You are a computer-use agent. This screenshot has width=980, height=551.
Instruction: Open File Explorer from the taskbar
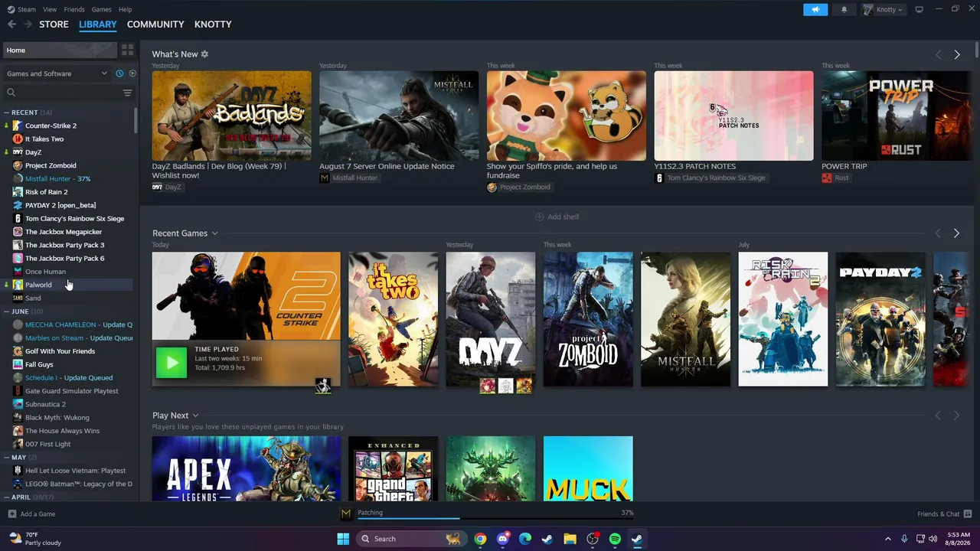pyautogui.click(x=570, y=539)
